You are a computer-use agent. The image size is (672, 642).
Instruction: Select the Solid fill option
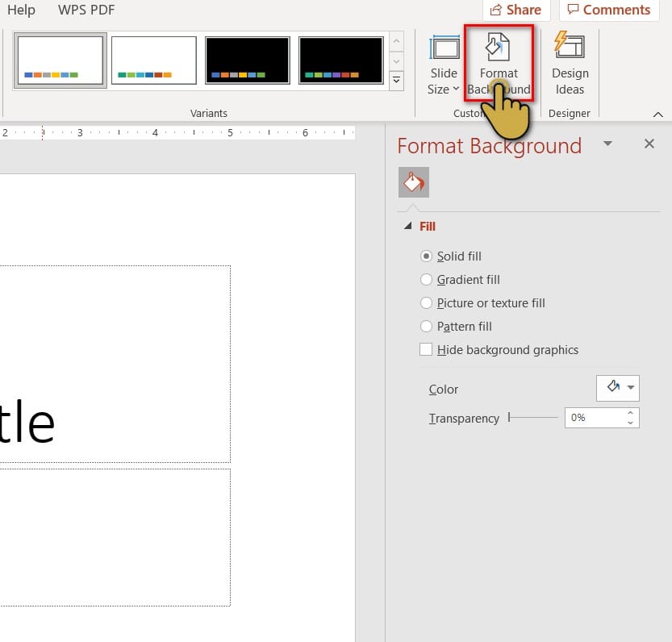(x=427, y=256)
